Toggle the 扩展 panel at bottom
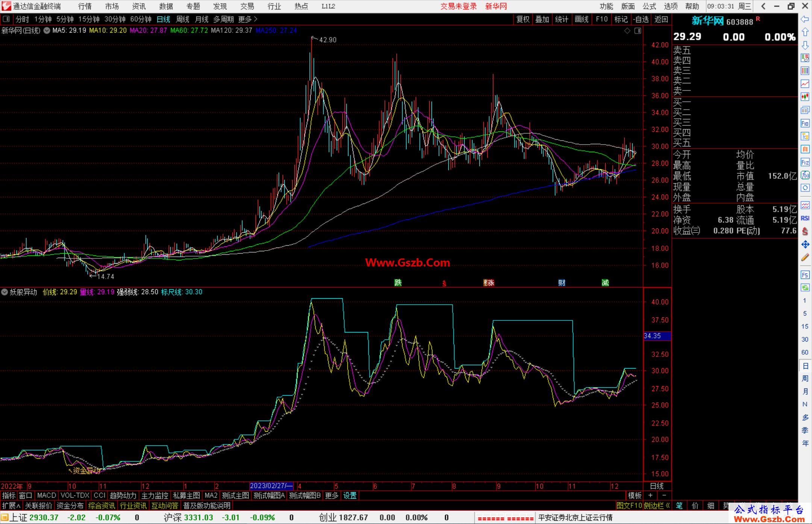 coord(11,506)
